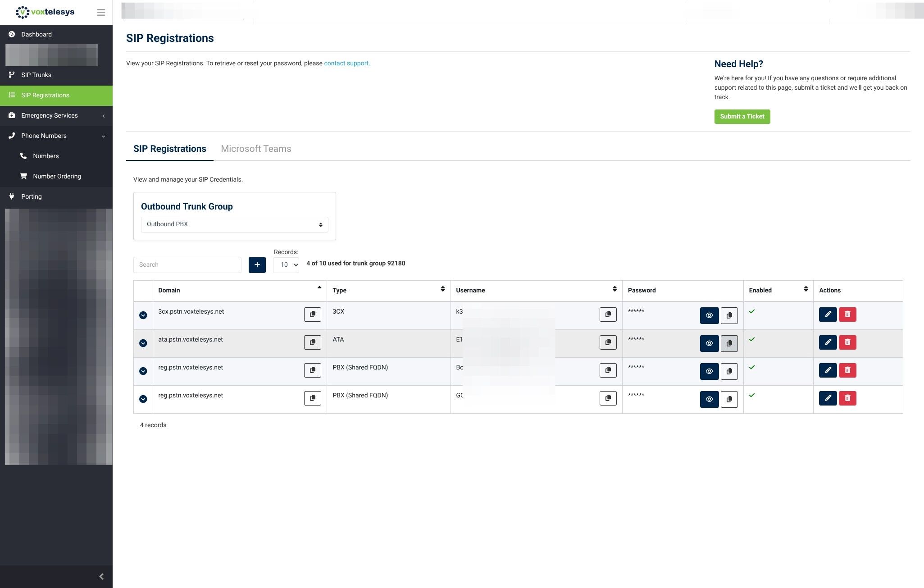Switch to Microsoft Teams tab

256,149
